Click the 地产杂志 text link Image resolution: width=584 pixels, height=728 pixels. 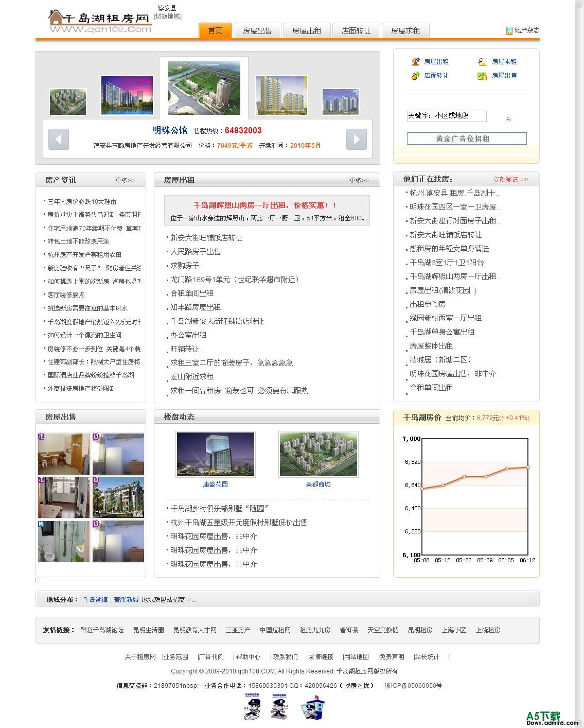(x=527, y=31)
